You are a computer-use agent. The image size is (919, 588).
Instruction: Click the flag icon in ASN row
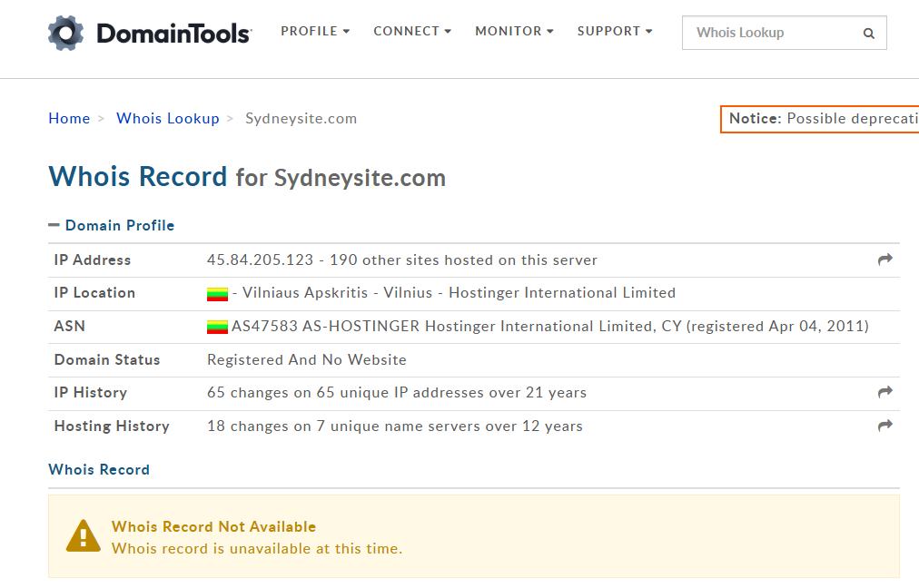click(x=217, y=327)
